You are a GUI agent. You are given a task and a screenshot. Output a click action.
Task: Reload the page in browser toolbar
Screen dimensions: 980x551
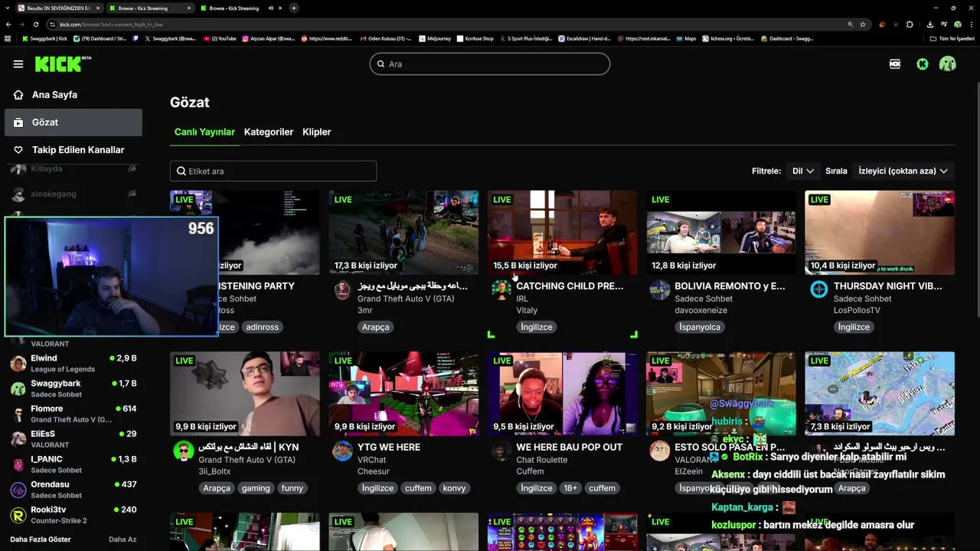[x=35, y=24]
